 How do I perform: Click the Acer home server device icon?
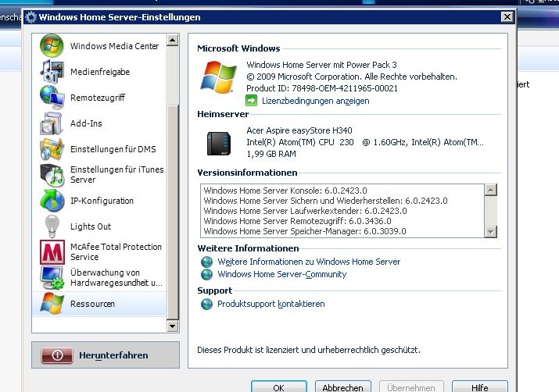click(219, 144)
